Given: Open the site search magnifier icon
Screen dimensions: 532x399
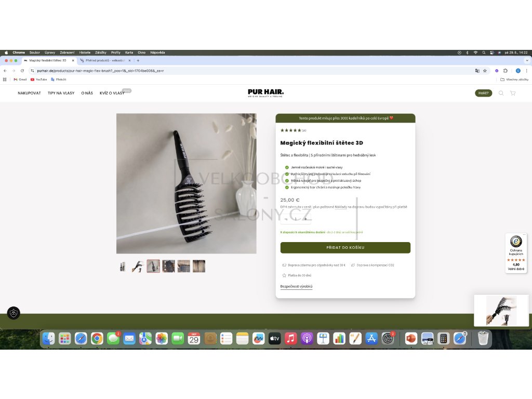Looking at the screenshot, I should pos(501,93).
